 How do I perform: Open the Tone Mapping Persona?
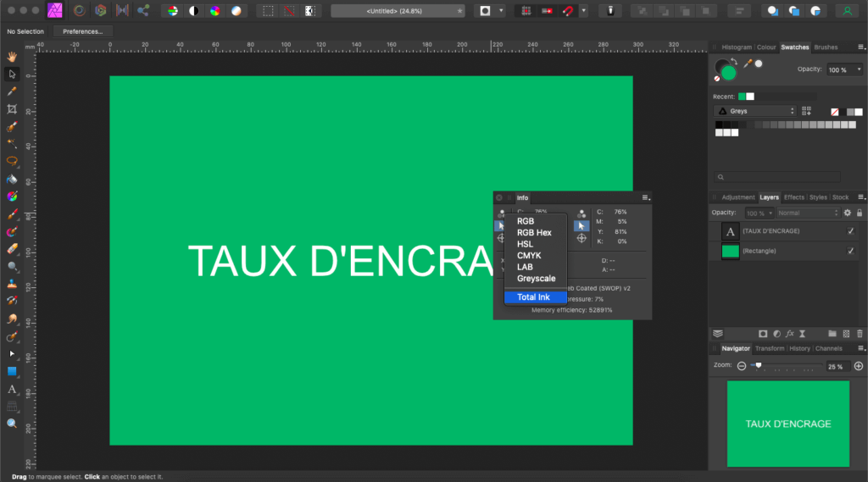pyautogui.click(x=122, y=10)
